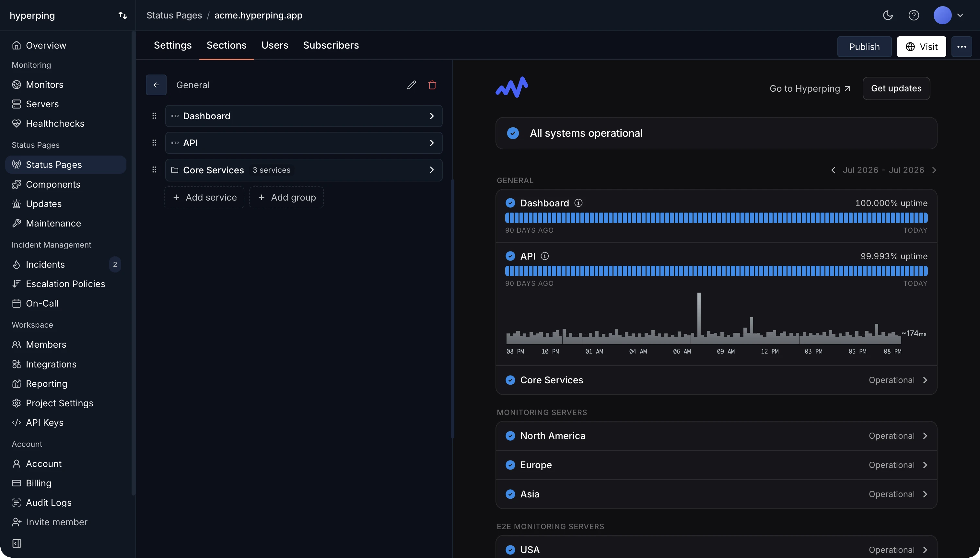Click the sections panel vertical scrollbar
Viewport: 980px width, 558px height.
[x=452, y=308]
